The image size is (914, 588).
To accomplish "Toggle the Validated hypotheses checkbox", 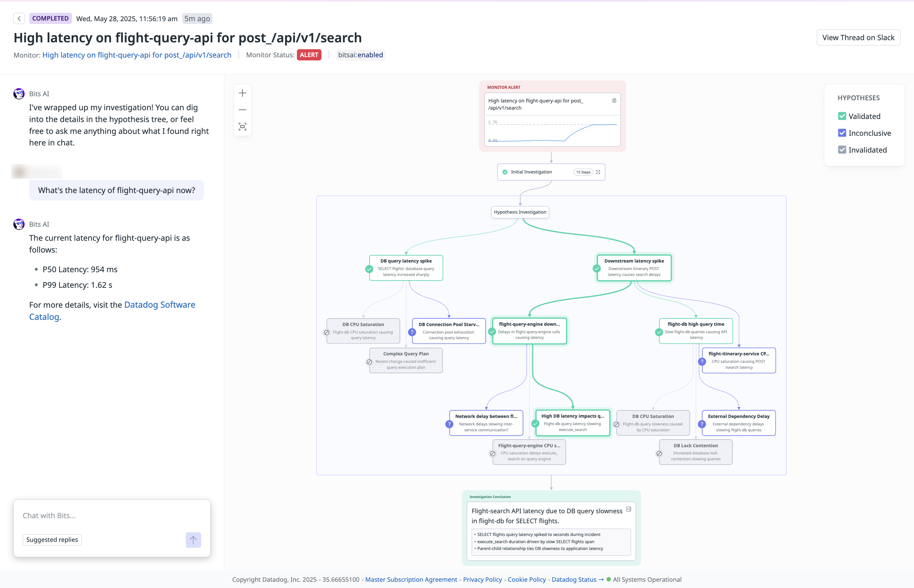I will pyautogui.click(x=842, y=116).
